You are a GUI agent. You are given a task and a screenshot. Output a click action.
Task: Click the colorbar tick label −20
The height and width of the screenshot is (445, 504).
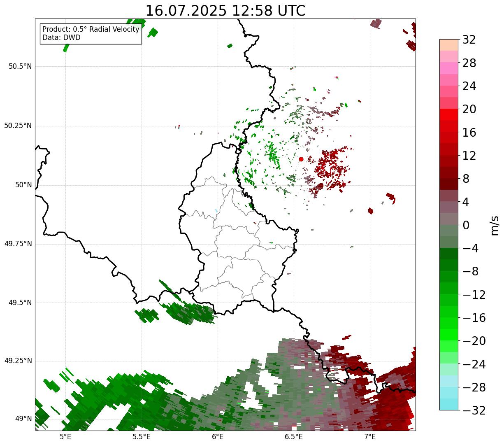click(x=474, y=341)
